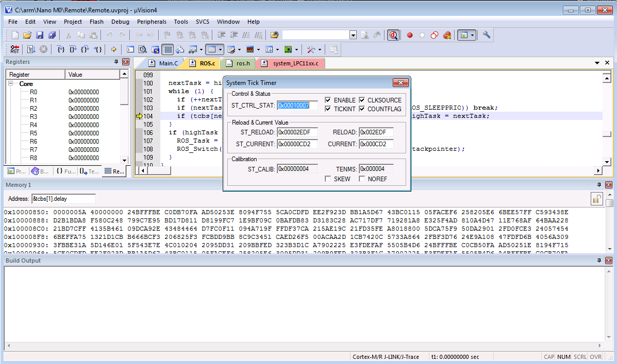Run to cursor line icon

pyautogui.click(x=97, y=49)
